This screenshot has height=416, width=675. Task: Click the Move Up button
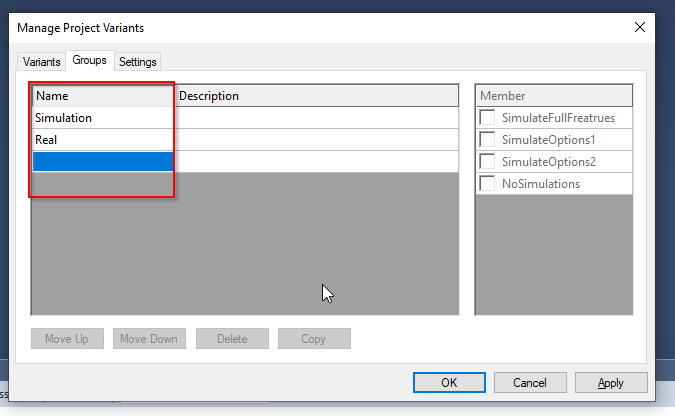67,339
